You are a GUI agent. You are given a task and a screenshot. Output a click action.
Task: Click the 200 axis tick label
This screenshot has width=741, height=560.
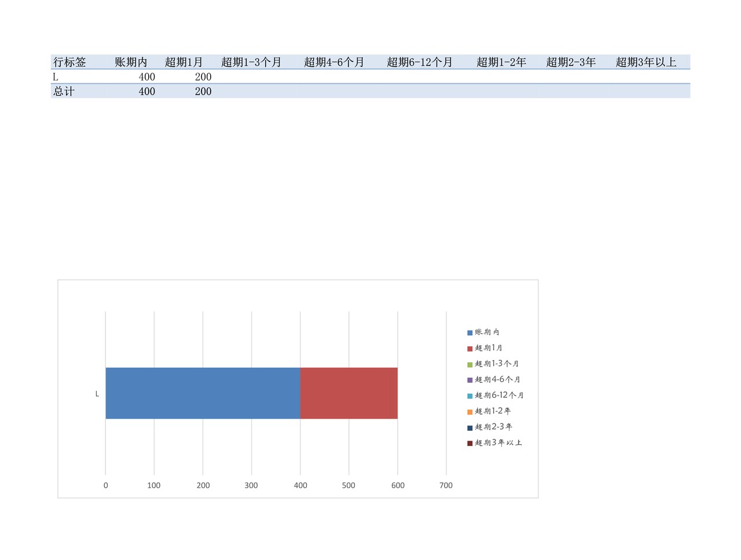click(x=203, y=485)
